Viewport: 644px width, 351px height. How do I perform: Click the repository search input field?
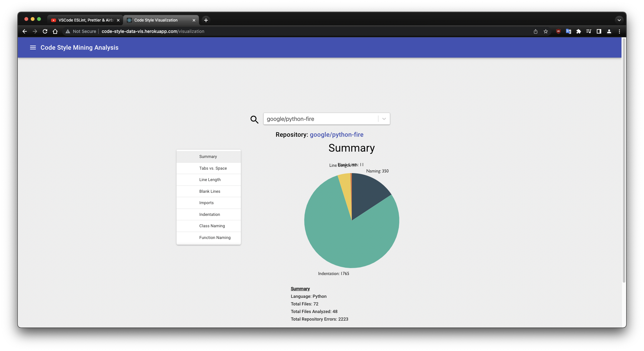[320, 119]
